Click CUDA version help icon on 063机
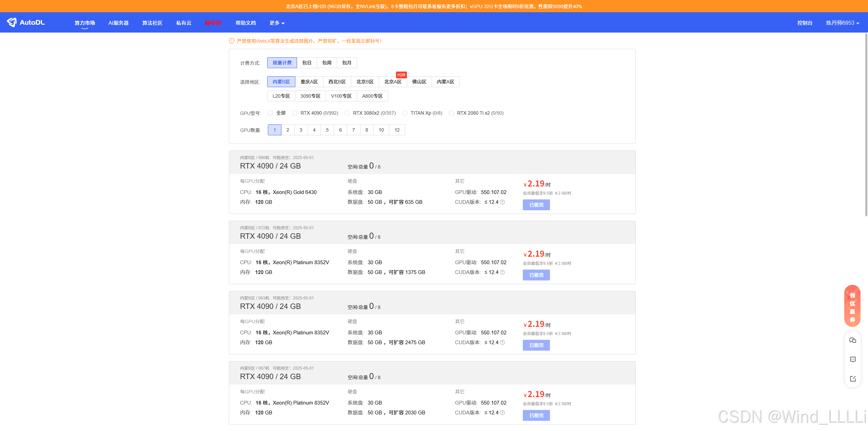Image resolution: width=868 pixels, height=431 pixels. pyautogui.click(x=502, y=342)
